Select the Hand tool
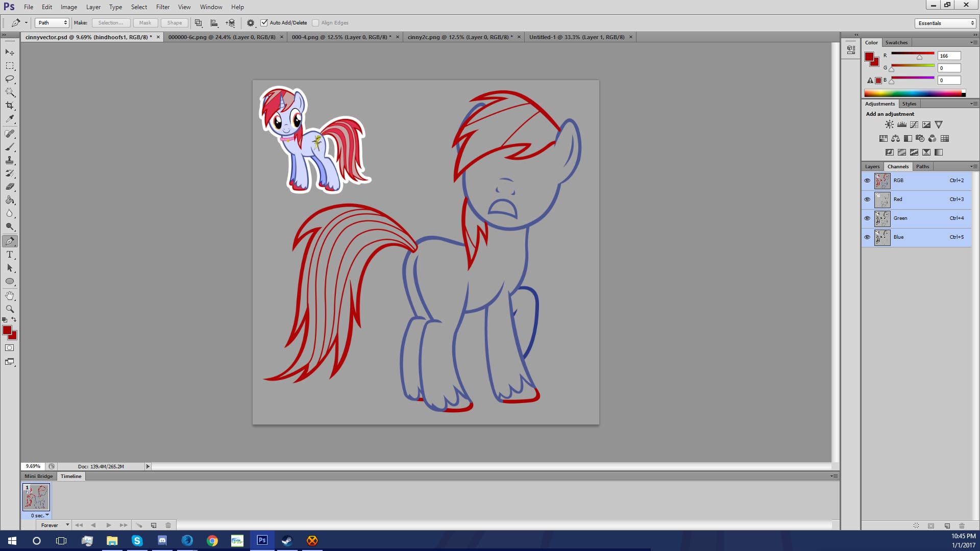This screenshot has height=551, width=980. pos(10,295)
